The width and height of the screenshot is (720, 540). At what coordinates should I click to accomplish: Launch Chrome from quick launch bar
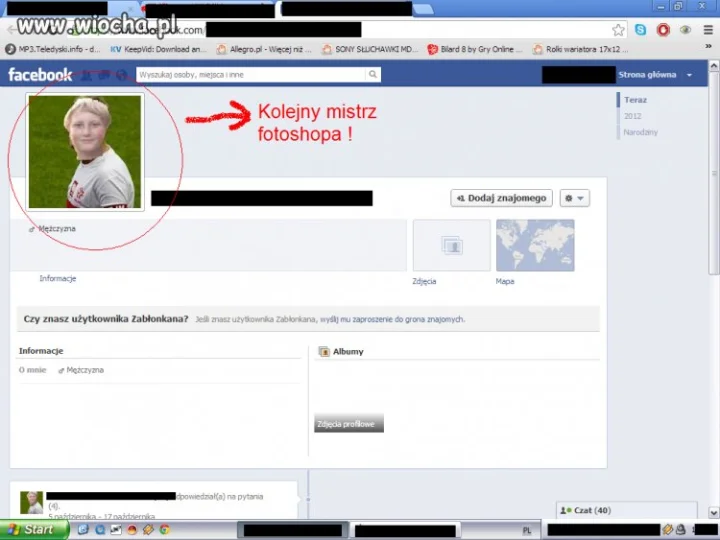pyautogui.click(x=164, y=529)
